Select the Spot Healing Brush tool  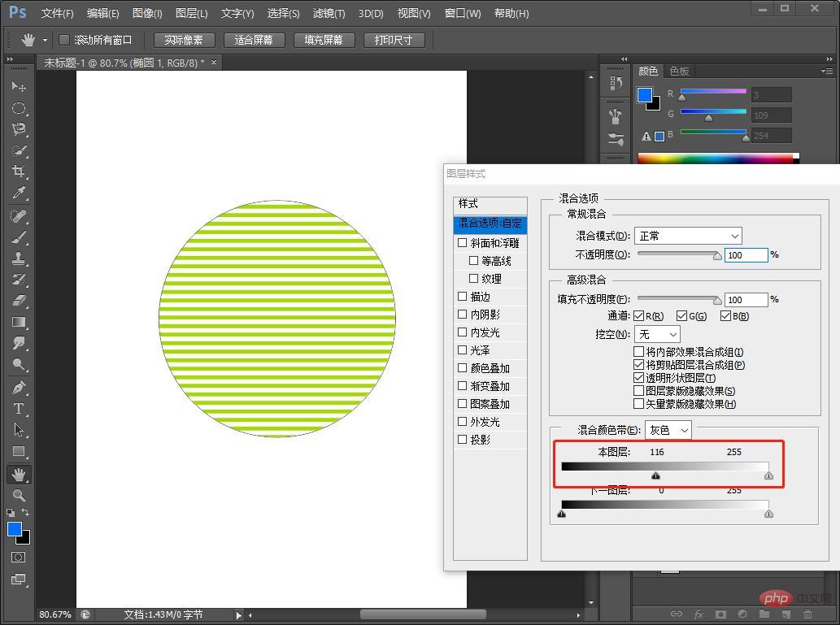[18, 216]
